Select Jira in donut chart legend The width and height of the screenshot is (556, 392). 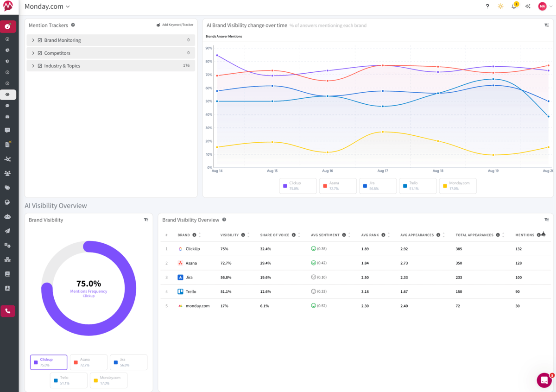pos(128,362)
